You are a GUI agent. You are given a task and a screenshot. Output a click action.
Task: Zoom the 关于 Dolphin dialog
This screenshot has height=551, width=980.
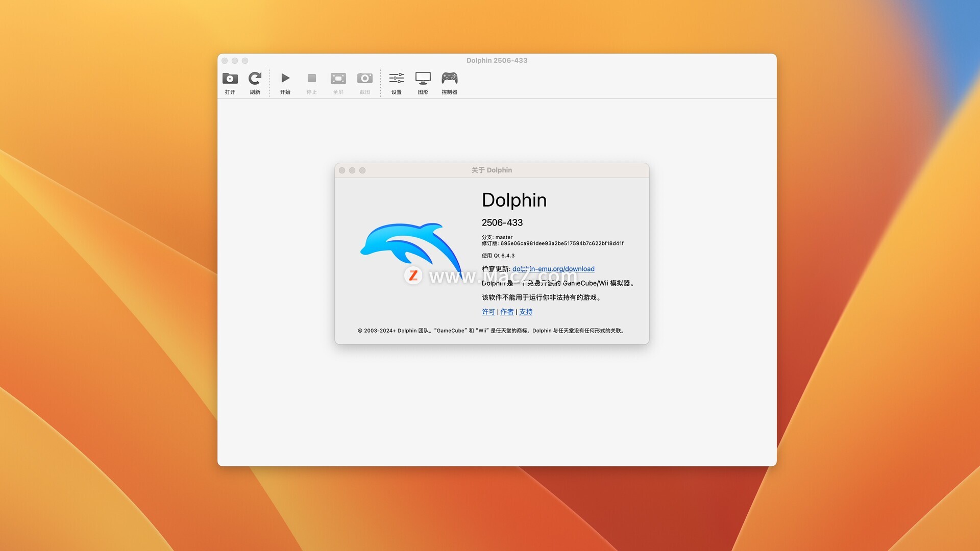(x=362, y=170)
